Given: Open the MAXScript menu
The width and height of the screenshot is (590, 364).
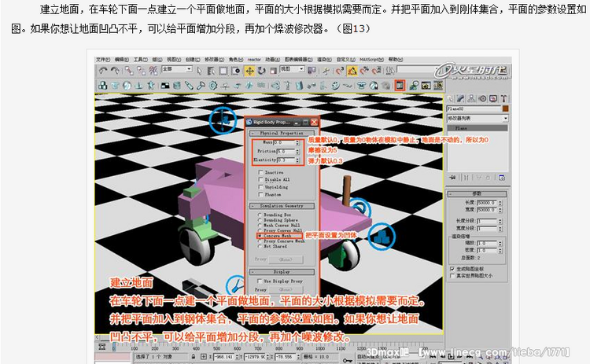Looking at the screenshot, I should tap(371, 60).
